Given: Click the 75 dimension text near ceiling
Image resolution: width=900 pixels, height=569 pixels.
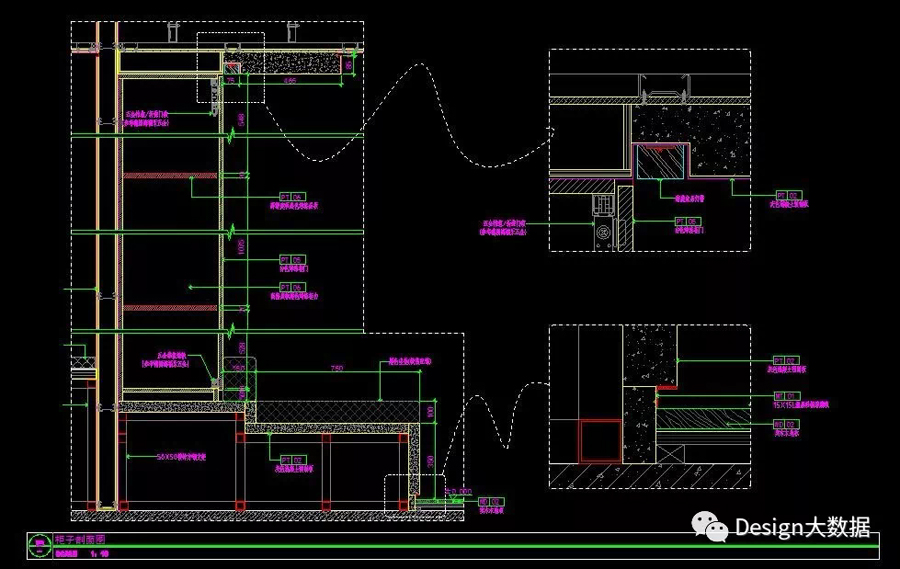Looking at the screenshot, I should [231, 80].
